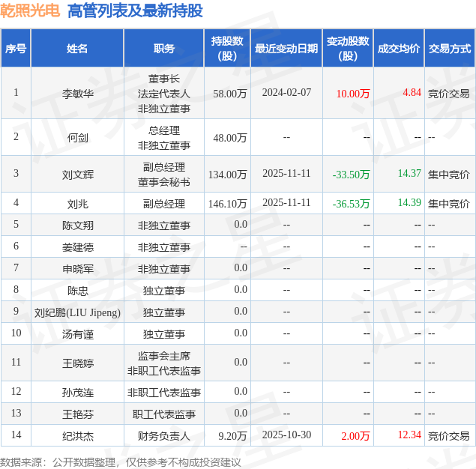
Task: Click the green -33.50万 change value
Action: pyautogui.click(x=352, y=175)
